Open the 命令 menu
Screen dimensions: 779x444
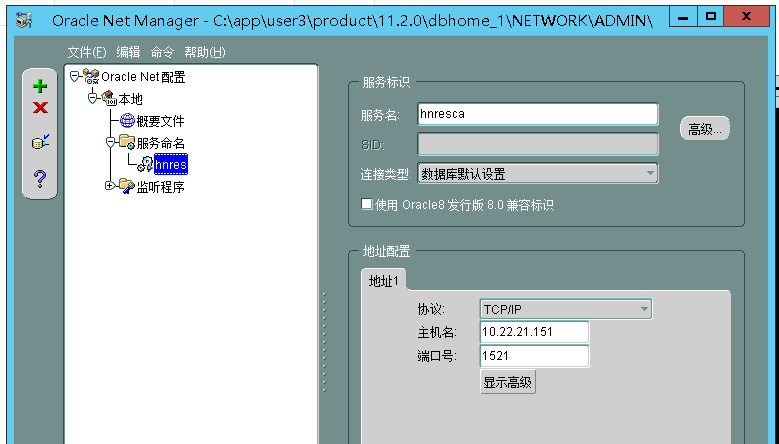tap(162, 52)
